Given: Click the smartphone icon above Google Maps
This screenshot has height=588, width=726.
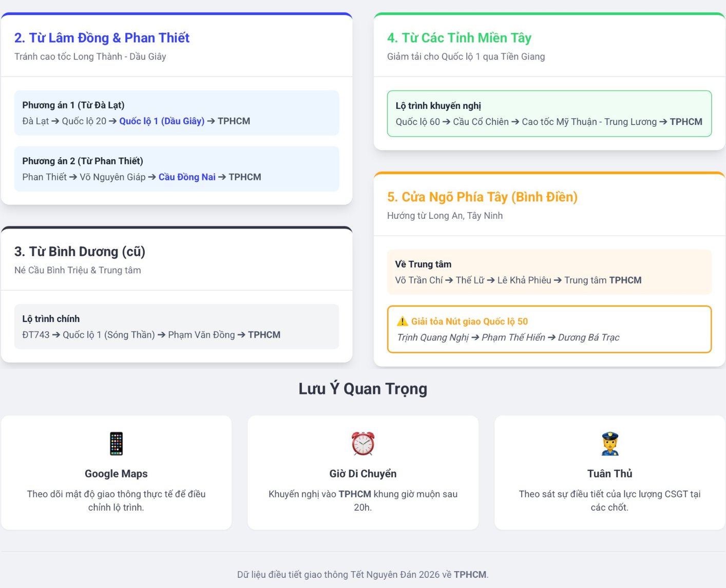Looking at the screenshot, I should point(117,444).
